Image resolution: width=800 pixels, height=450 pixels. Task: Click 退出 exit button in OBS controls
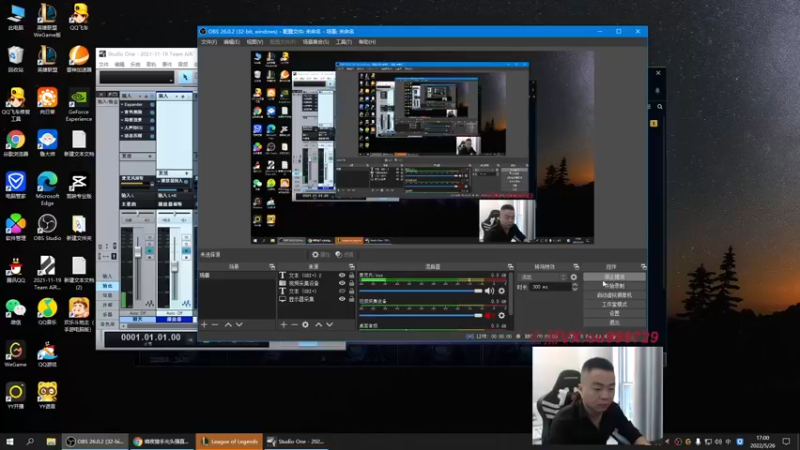click(614, 322)
